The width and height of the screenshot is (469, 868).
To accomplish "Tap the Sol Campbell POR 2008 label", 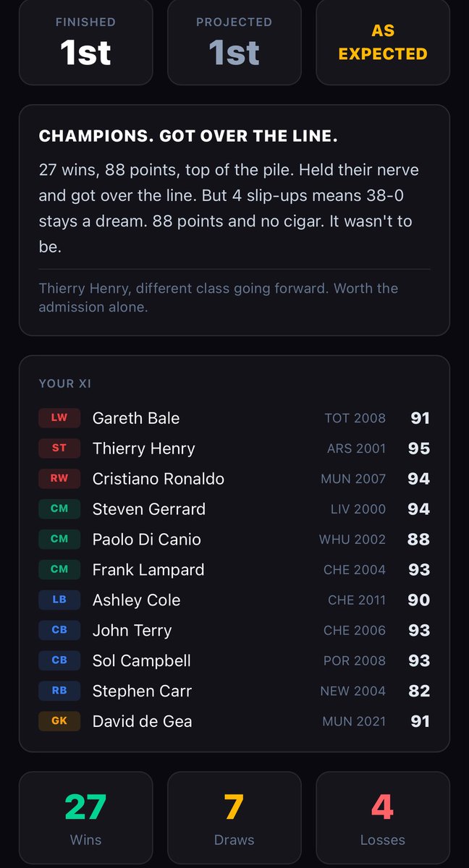I will pos(355,660).
